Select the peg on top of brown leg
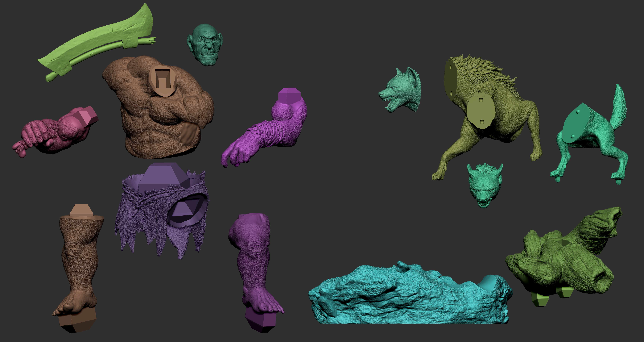Screen dimensions: 644x342 point(82,210)
